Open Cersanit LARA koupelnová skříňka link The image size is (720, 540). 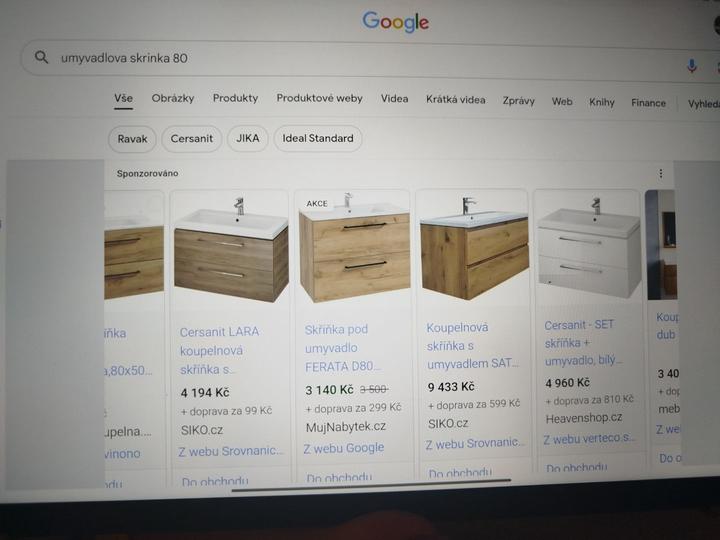[x=219, y=350]
